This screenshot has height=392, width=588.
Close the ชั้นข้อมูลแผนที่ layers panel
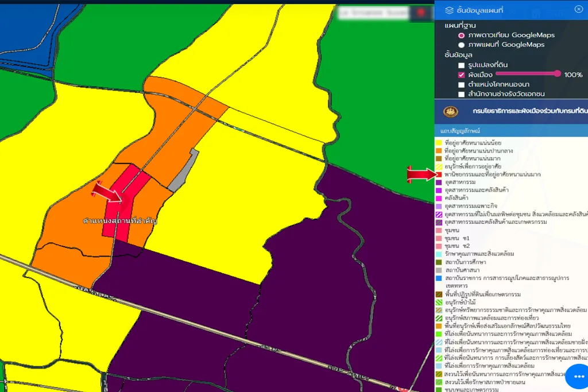[579, 9]
